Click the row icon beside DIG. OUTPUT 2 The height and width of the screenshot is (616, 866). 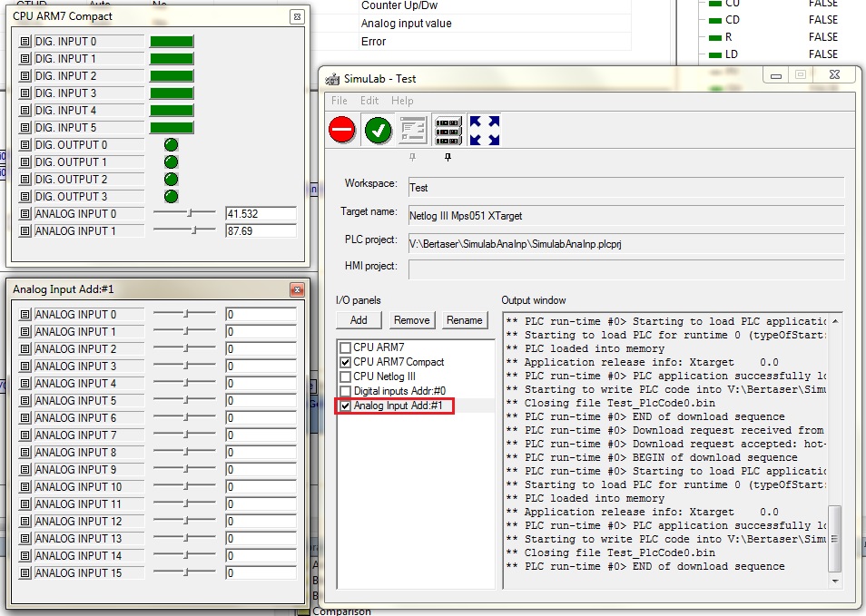point(25,180)
